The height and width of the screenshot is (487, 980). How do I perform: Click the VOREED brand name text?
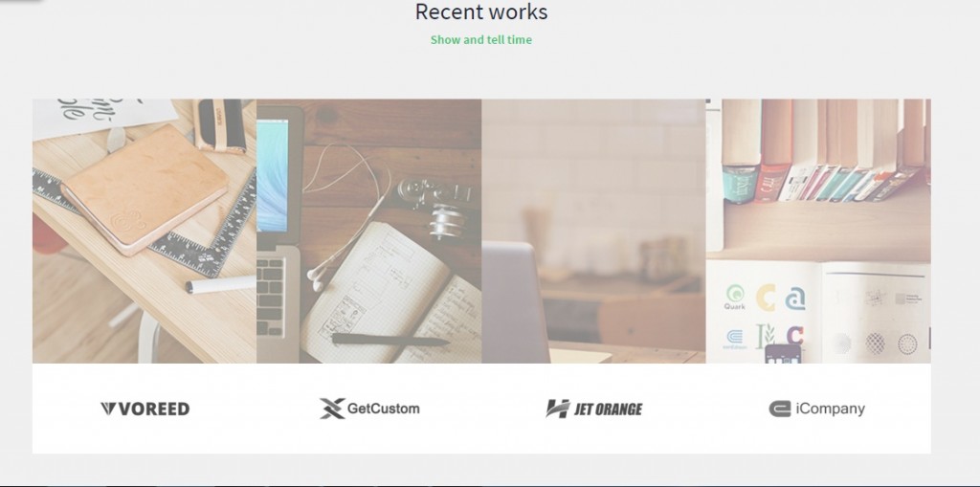coord(154,409)
